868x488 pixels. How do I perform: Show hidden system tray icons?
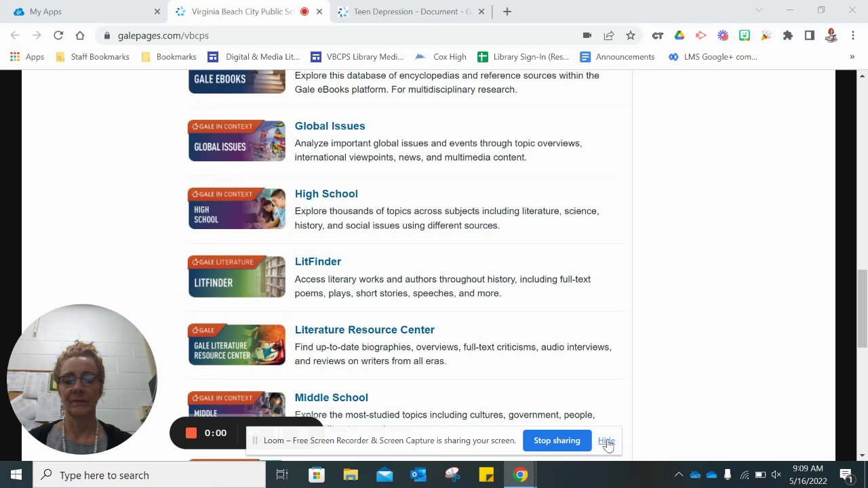tap(679, 474)
